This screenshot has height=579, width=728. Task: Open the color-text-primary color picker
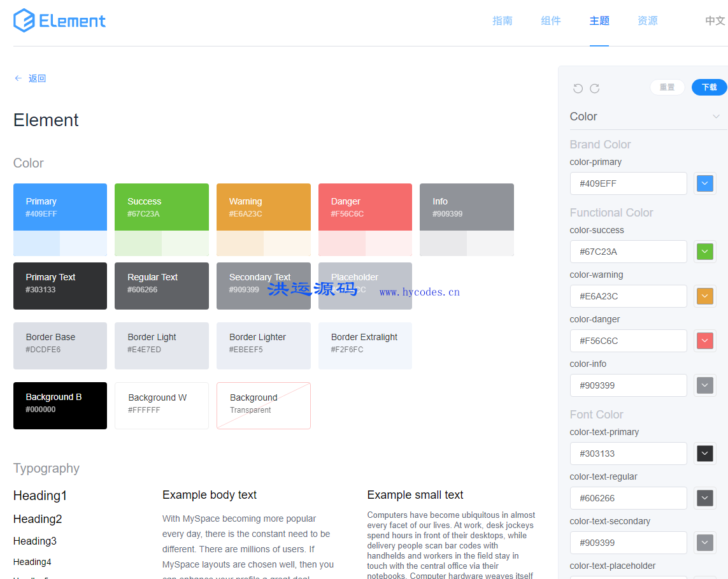click(705, 454)
